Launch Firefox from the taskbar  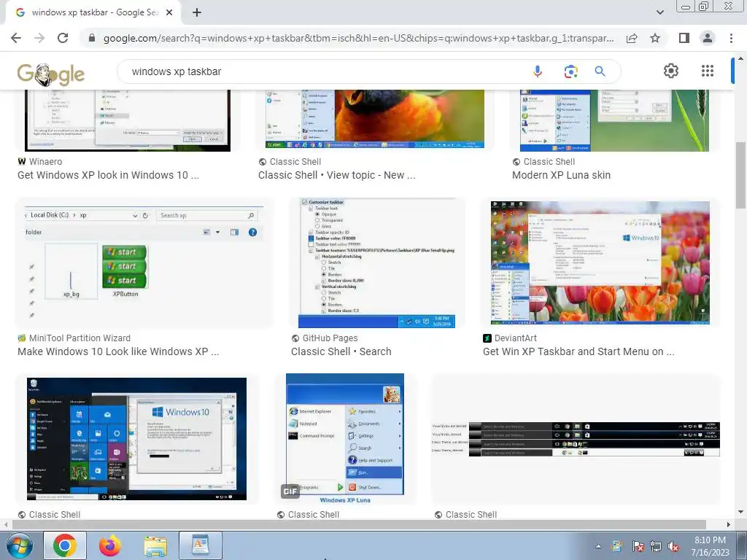click(x=110, y=545)
